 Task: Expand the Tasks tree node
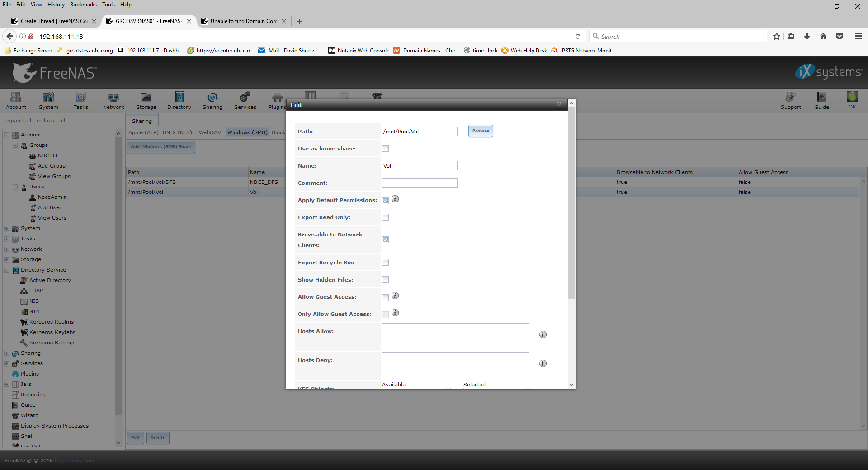coord(7,239)
